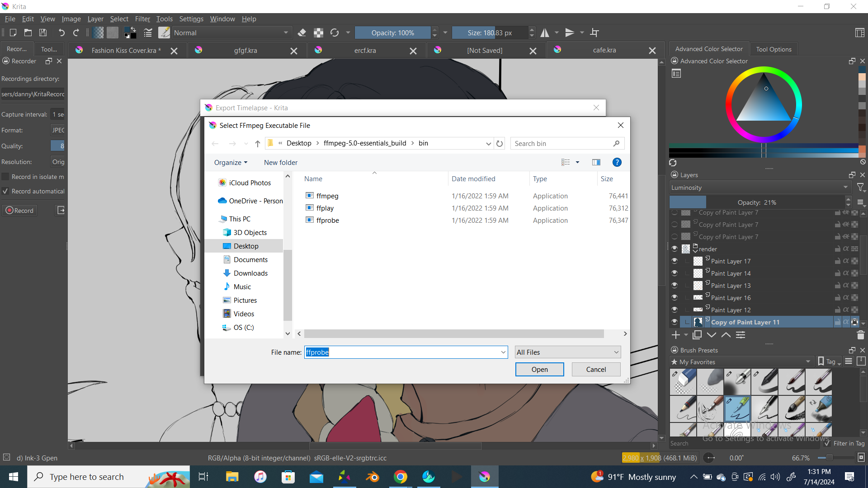Hide the Paint Layer 17 layer
Viewport: 868px width, 488px height.
[675, 261]
